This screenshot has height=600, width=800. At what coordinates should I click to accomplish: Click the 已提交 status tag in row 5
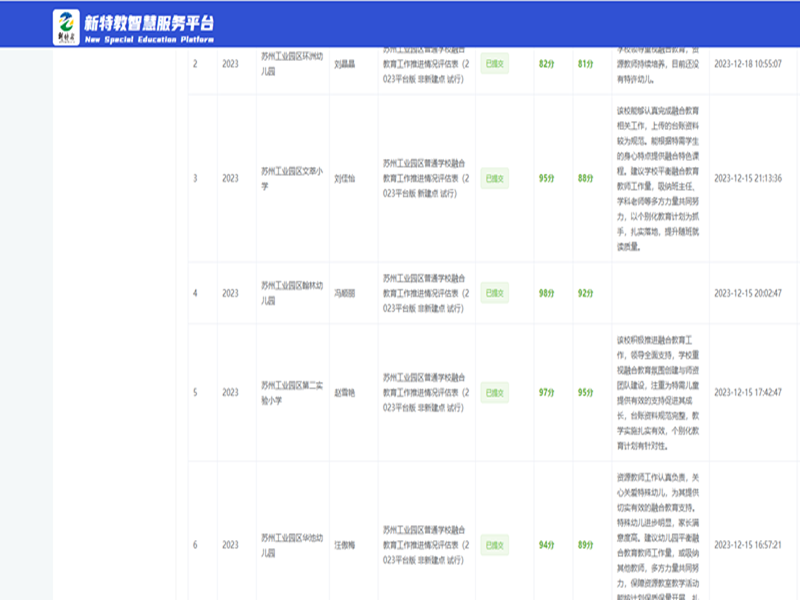(x=494, y=393)
